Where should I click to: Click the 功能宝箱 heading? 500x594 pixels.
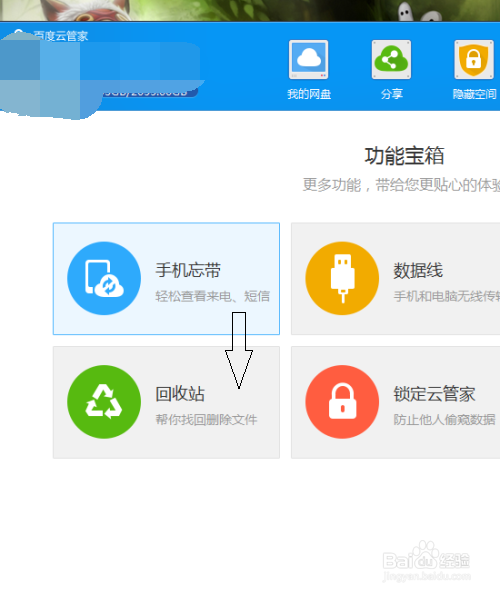405,156
